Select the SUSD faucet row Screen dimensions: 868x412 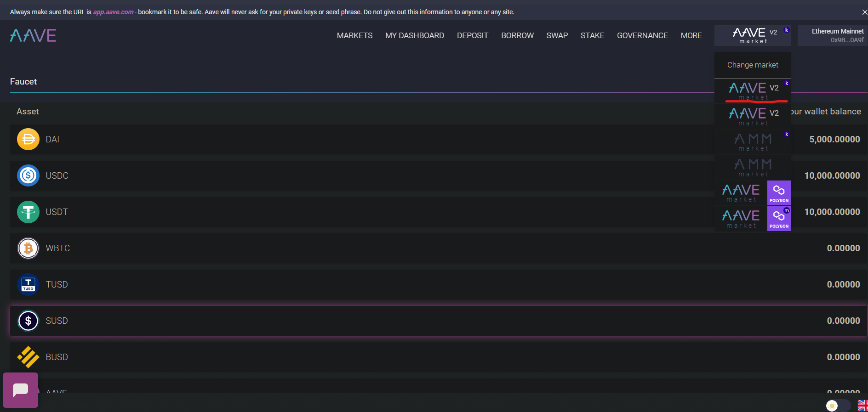(x=439, y=321)
